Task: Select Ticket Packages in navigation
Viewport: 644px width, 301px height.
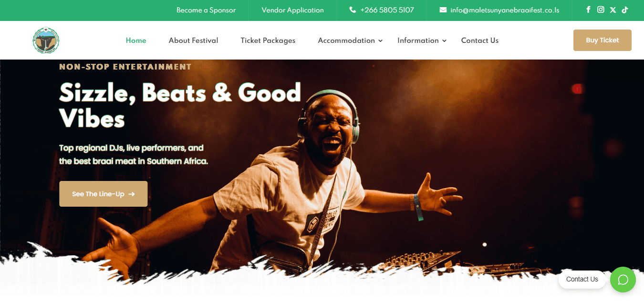Action: pos(268,40)
